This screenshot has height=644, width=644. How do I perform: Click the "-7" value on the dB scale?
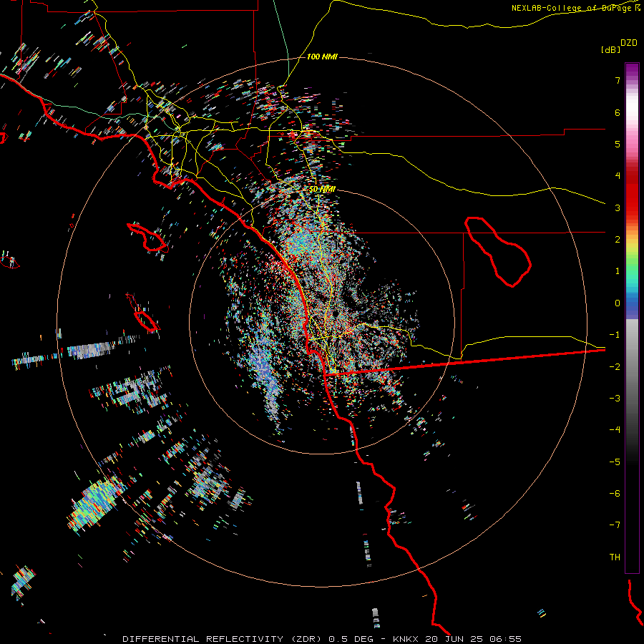tap(615, 525)
